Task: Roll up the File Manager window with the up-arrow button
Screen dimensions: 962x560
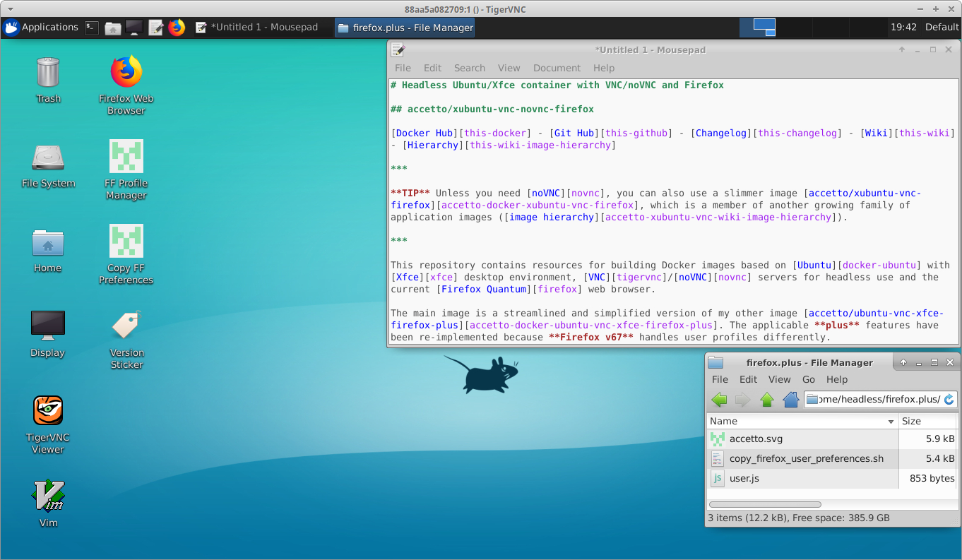Action: click(x=903, y=362)
